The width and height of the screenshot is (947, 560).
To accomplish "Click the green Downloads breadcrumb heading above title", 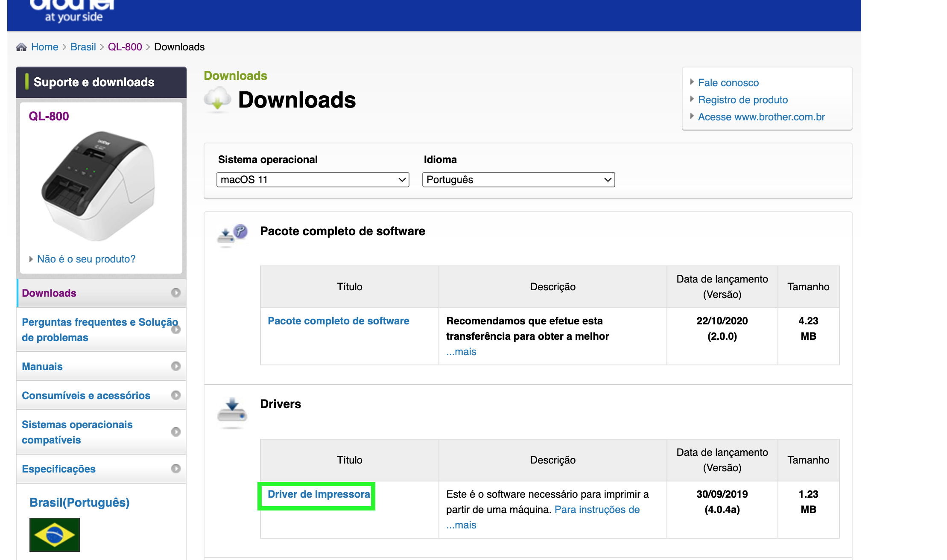I will click(235, 76).
